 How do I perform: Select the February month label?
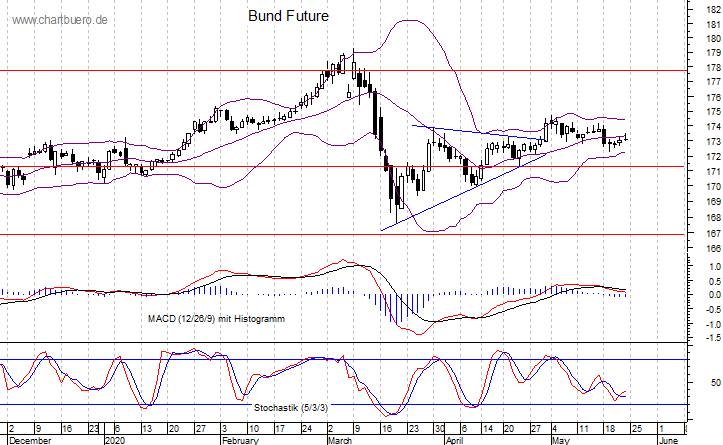click(240, 441)
